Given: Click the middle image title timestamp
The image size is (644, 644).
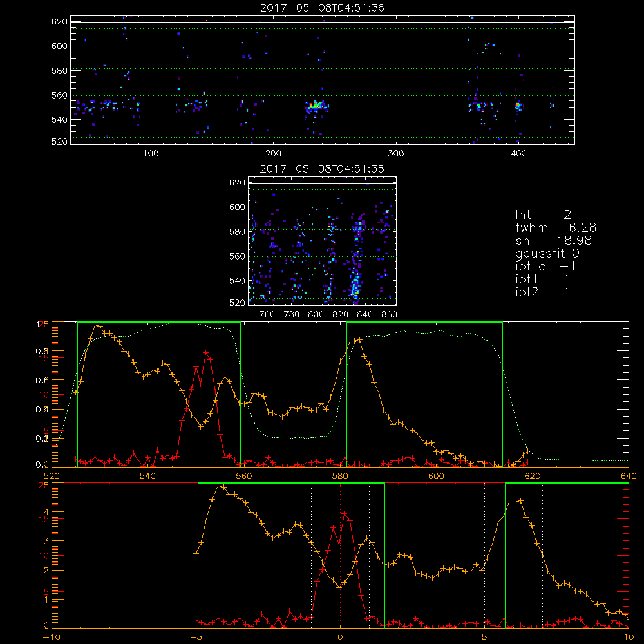Looking at the screenshot, I should [x=322, y=168].
